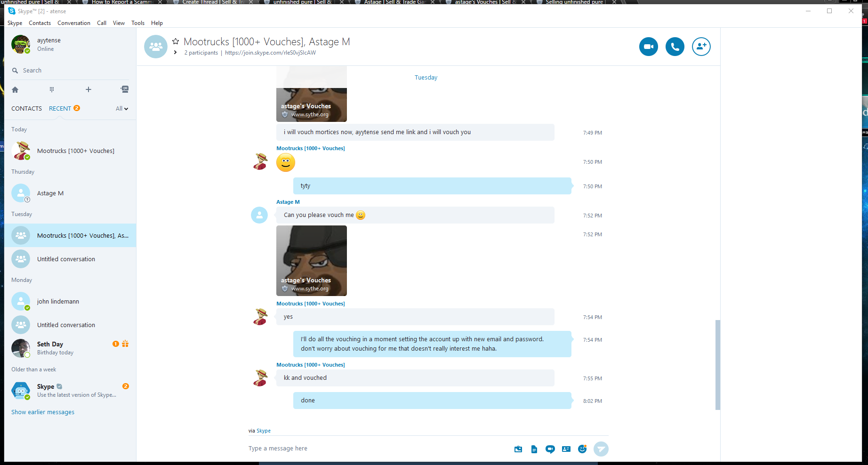Open the Conversation menu
This screenshot has height=465, width=868.
coord(74,23)
